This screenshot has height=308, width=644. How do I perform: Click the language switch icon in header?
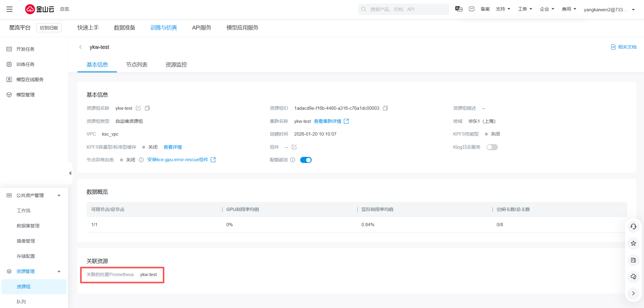(x=459, y=9)
